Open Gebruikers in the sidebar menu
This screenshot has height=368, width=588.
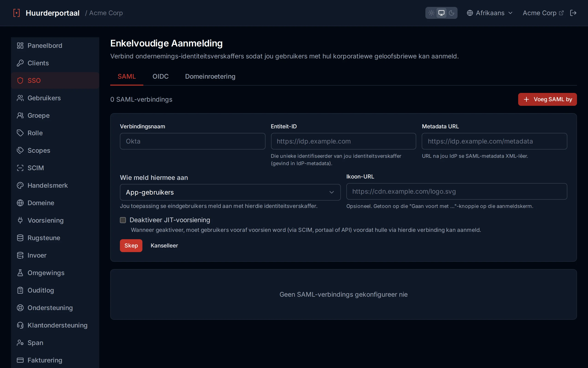pos(55,98)
